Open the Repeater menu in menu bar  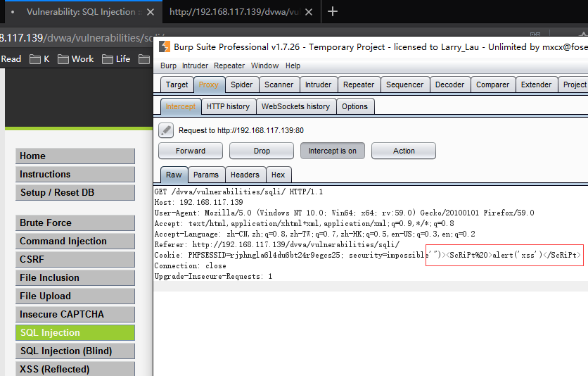(x=229, y=65)
